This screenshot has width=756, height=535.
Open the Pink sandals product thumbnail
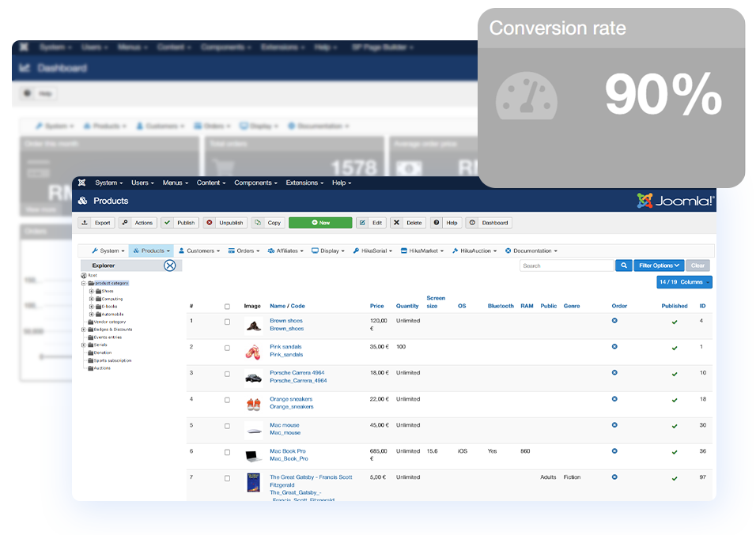coord(253,352)
